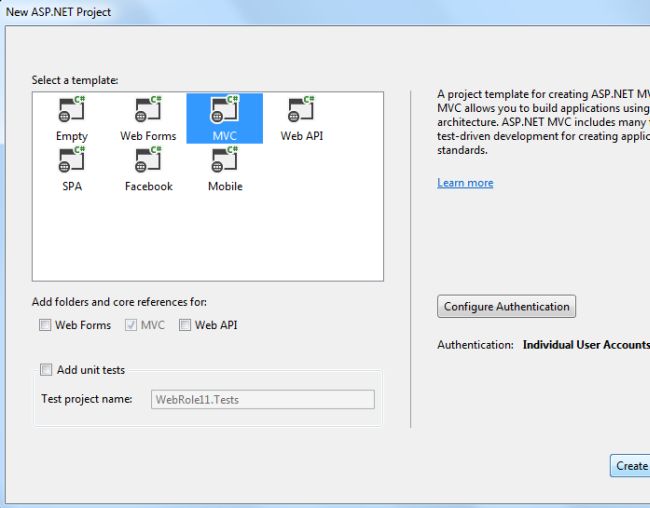650x508 pixels.
Task: Click the Create button
Action: pyautogui.click(x=630, y=466)
